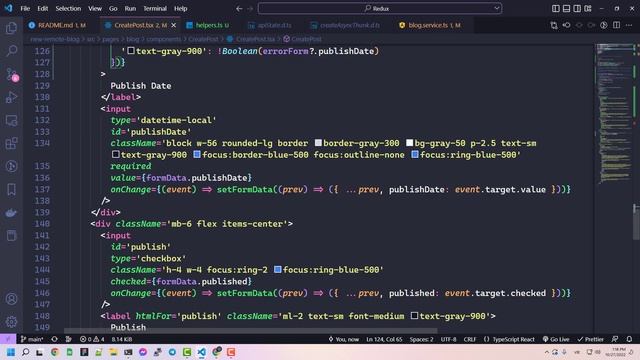Click the Open Changes icon in editor toolbar

(554, 25)
